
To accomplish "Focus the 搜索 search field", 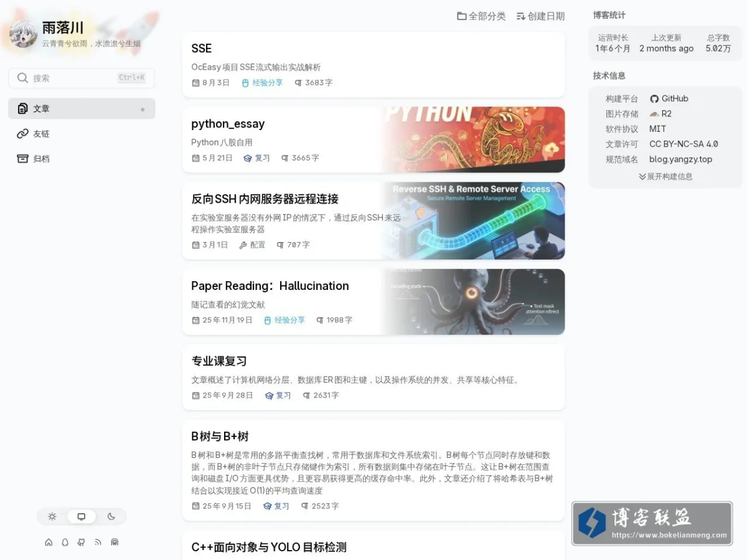I will [82, 78].
